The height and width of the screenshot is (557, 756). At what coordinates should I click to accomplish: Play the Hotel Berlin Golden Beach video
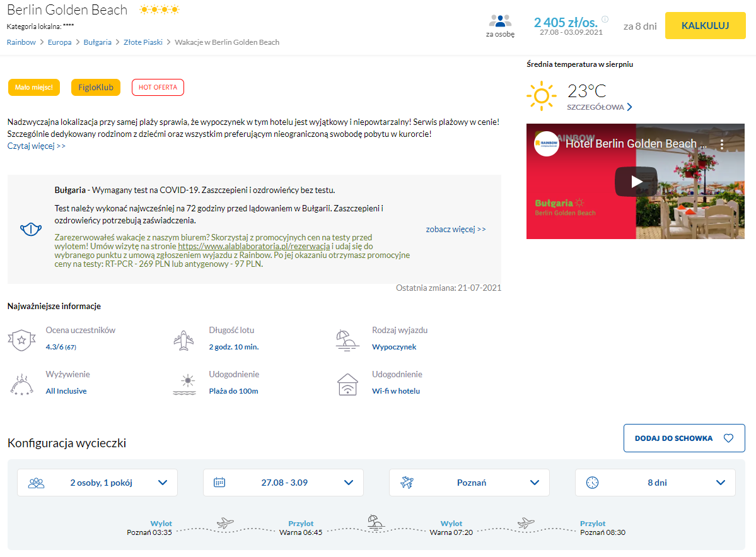point(636,182)
